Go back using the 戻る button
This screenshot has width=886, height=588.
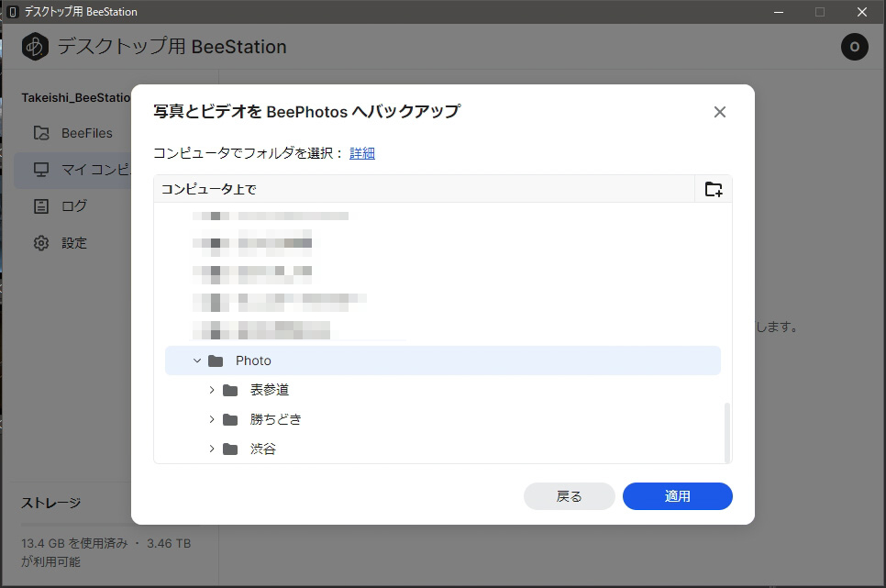569,495
